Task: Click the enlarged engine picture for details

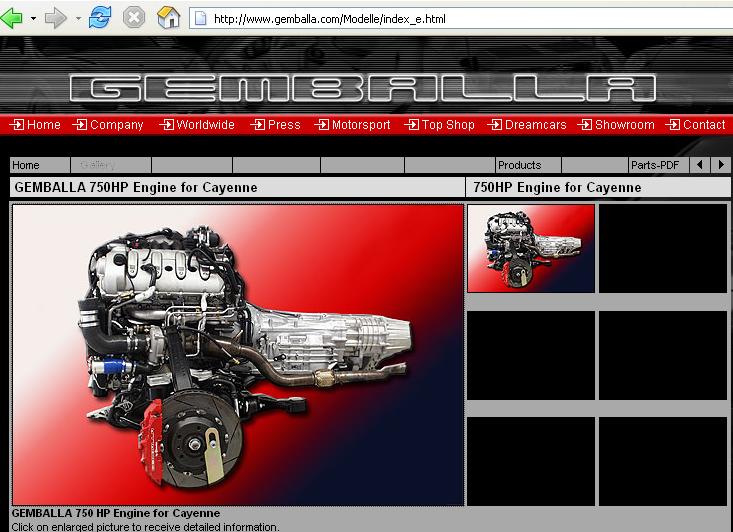Action: (x=238, y=355)
